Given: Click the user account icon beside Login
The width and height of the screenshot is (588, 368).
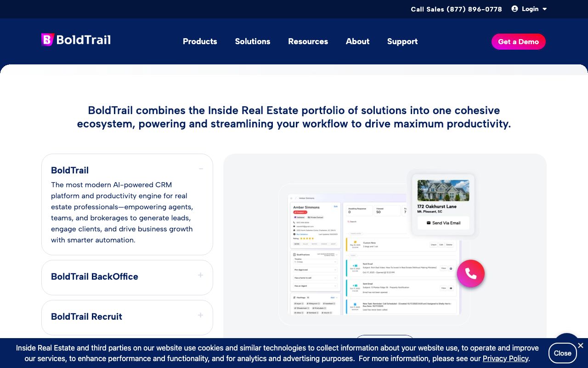Looking at the screenshot, I should [x=514, y=9].
